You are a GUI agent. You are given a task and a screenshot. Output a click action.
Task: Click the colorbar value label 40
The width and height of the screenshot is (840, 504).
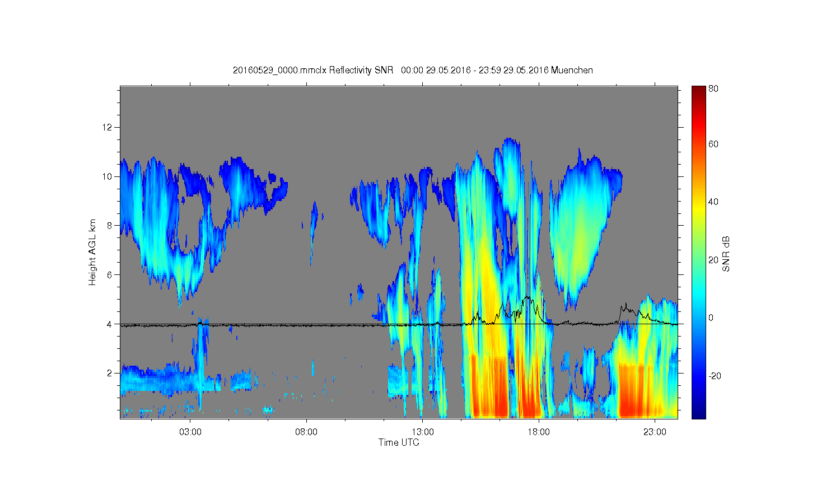[713, 202]
